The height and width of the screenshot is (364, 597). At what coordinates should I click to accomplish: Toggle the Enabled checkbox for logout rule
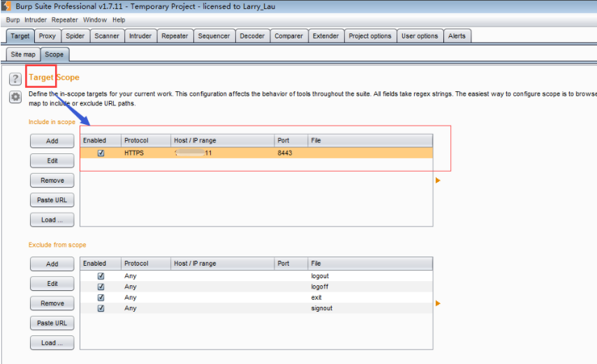pos(101,275)
